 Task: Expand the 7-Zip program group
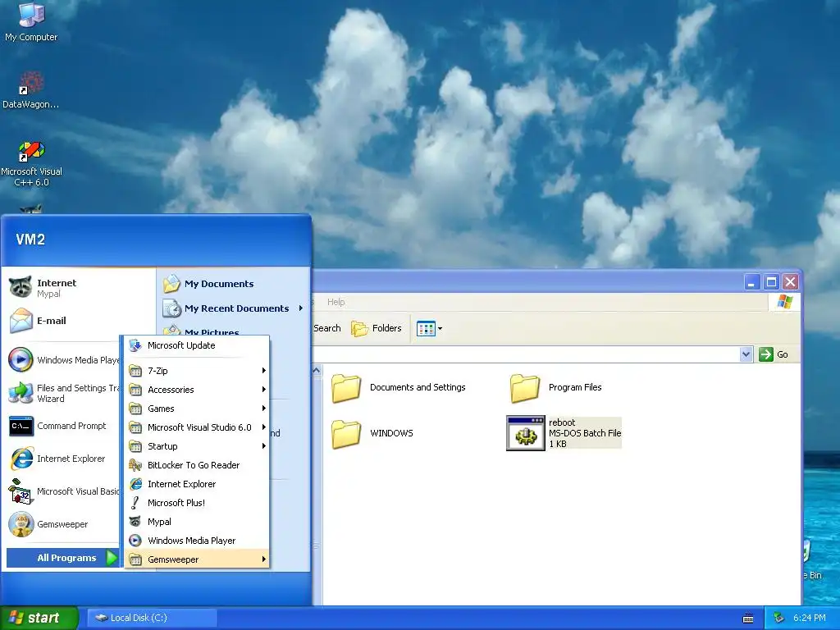(x=197, y=371)
